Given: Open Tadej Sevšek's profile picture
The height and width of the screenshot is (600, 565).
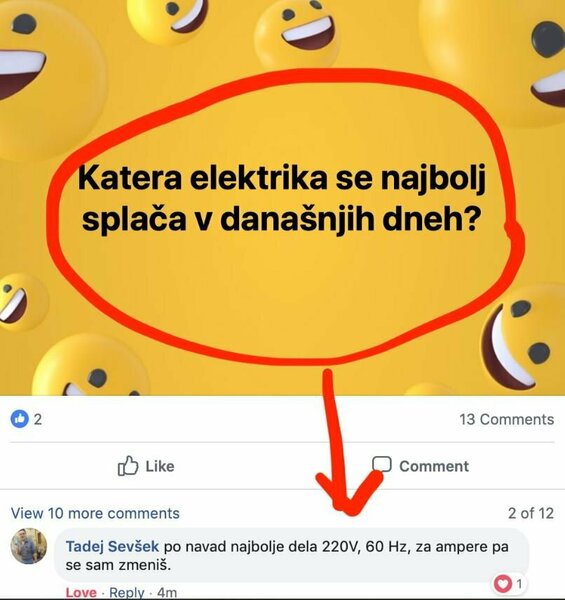Looking at the screenshot, I should [29, 546].
